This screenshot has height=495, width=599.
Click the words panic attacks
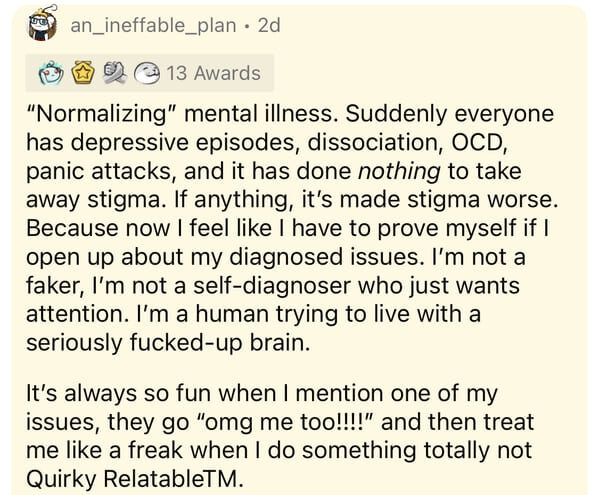pos(99,171)
